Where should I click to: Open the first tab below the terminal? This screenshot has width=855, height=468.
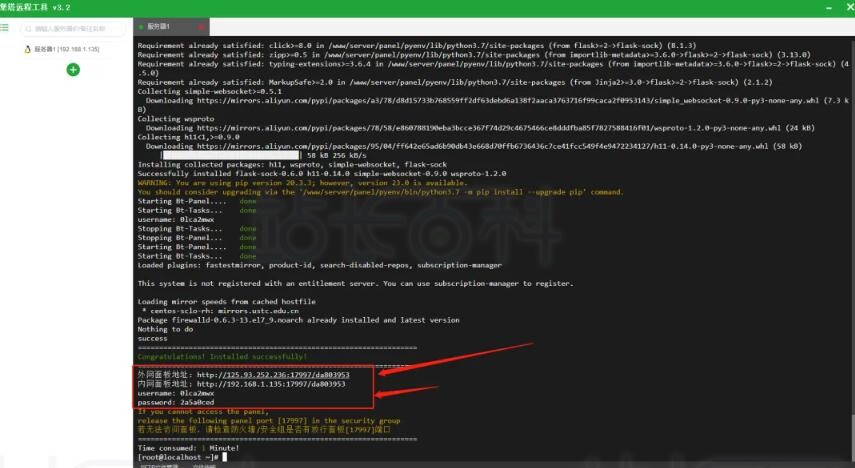pos(159,466)
